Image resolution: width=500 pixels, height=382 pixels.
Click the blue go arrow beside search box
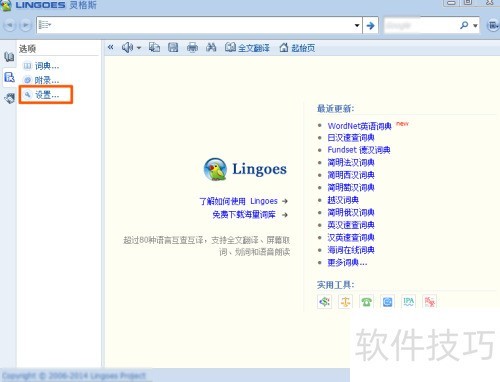tap(370, 25)
